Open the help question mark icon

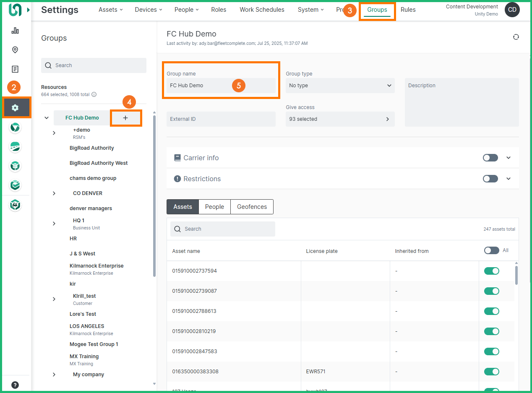15,385
